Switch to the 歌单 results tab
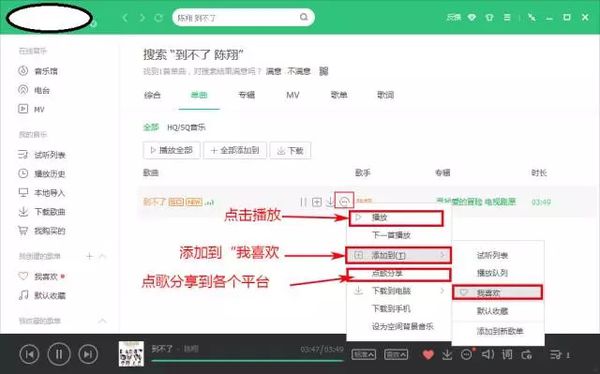Image resolution: width=600 pixels, height=374 pixels. (339, 95)
